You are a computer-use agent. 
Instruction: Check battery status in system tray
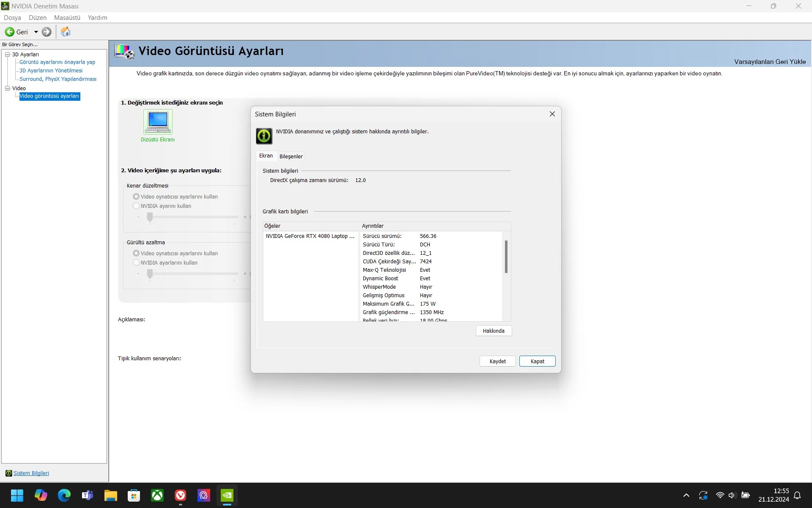coord(746,495)
